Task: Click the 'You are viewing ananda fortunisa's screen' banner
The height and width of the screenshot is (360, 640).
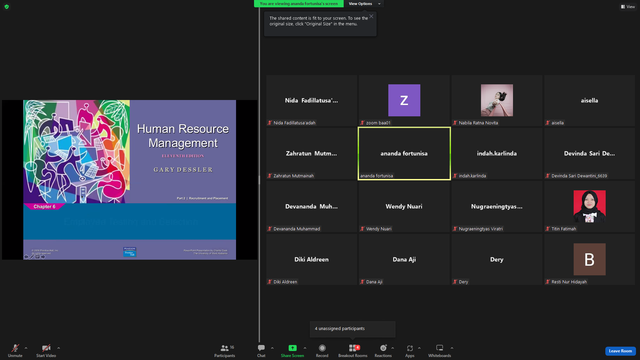Action: pyautogui.click(x=299, y=4)
